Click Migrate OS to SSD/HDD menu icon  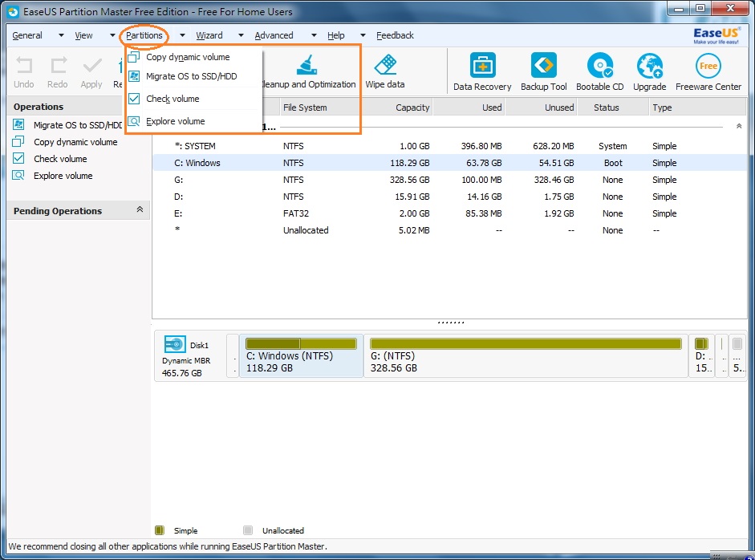pyautogui.click(x=134, y=76)
